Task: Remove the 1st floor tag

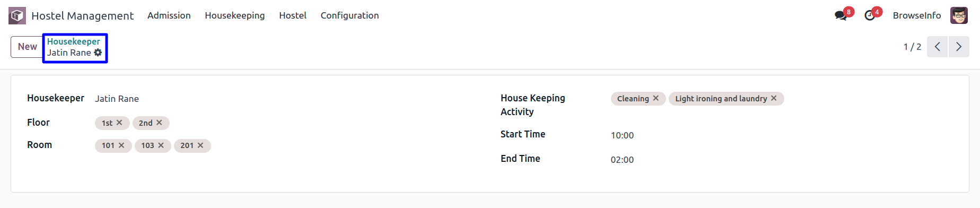Action: pos(119,123)
